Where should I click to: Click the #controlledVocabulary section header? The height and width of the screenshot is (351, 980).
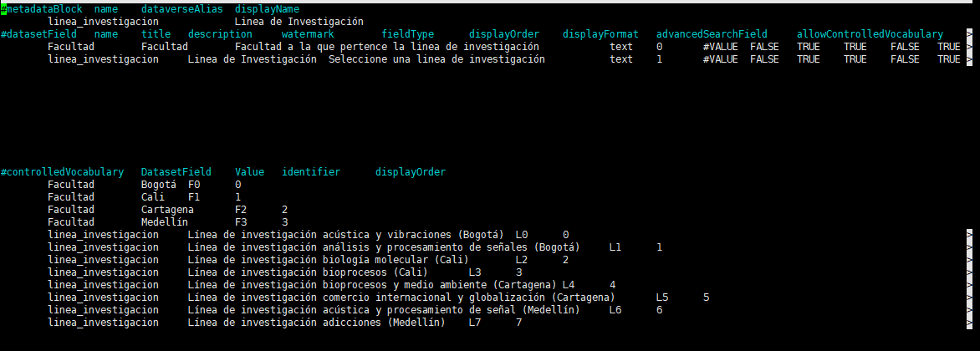point(62,172)
